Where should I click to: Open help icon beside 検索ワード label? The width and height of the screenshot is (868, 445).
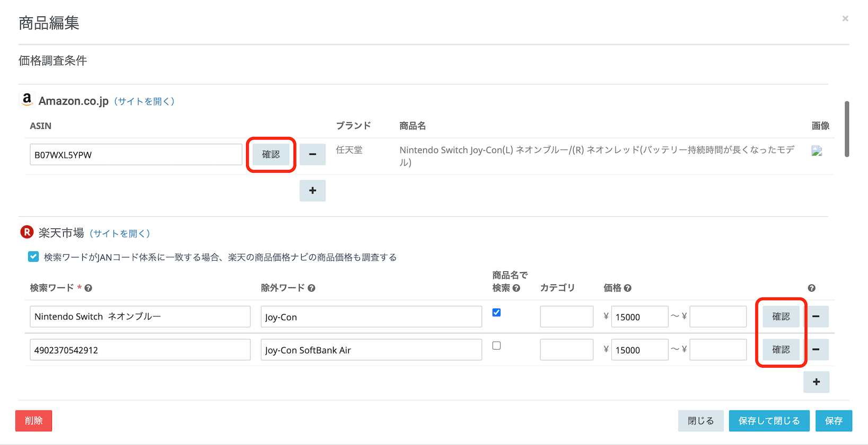[x=89, y=288]
